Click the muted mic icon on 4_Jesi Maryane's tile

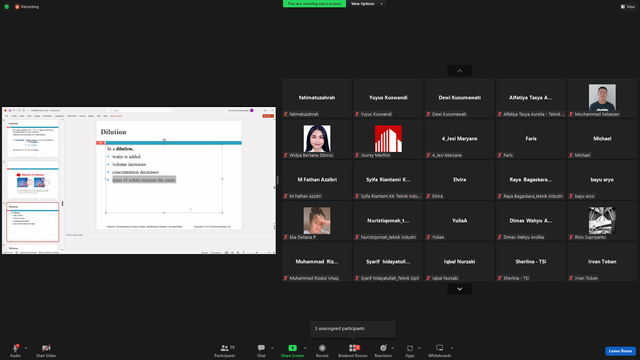click(x=428, y=155)
